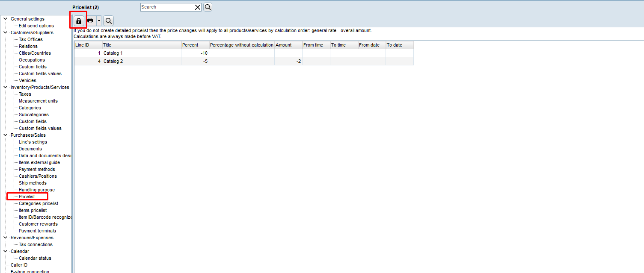Image resolution: width=644 pixels, height=273 pixels.
Task: Open Measurement units settings
Action: (38, 101)
